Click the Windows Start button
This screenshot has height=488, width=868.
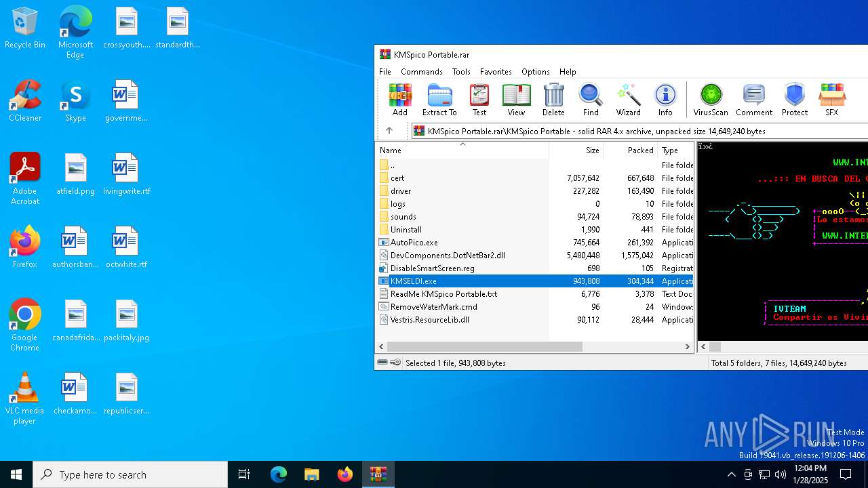(x=16, y=474)
